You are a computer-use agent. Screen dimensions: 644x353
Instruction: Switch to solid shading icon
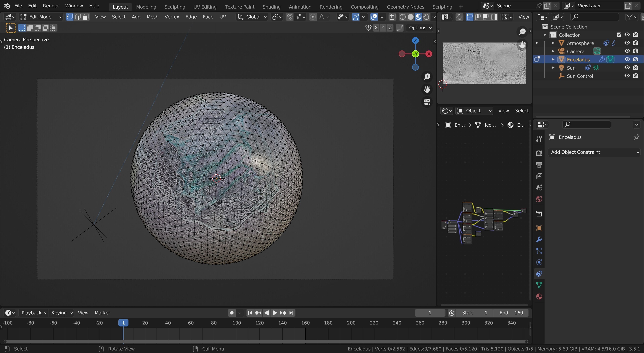point(411,17)
